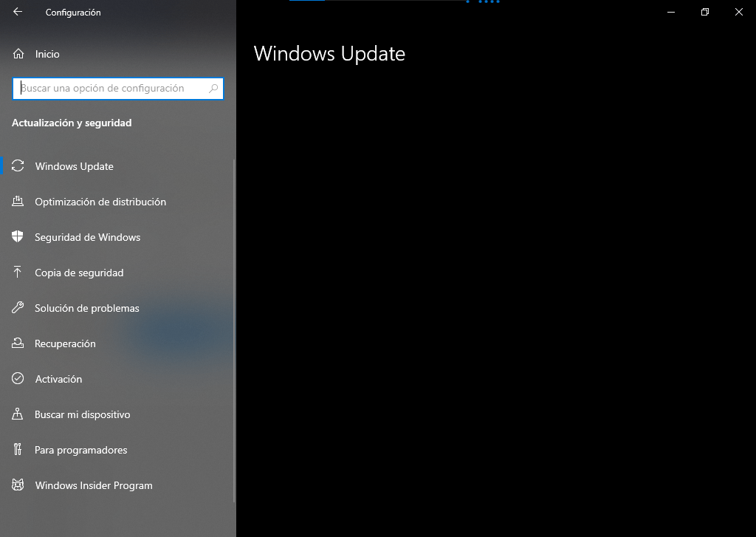Click the Solución de problemas wrench icon
Viewport: 756px width, 537px height.
click(18, 308)
